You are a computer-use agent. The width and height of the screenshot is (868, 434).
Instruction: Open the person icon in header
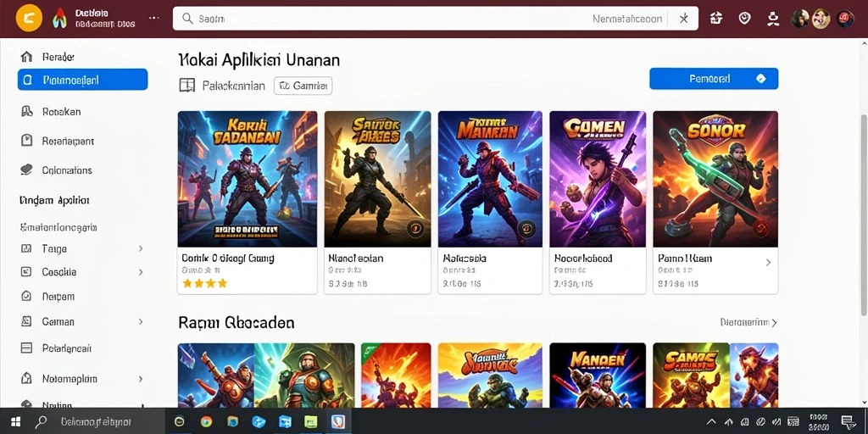(771, 19)
